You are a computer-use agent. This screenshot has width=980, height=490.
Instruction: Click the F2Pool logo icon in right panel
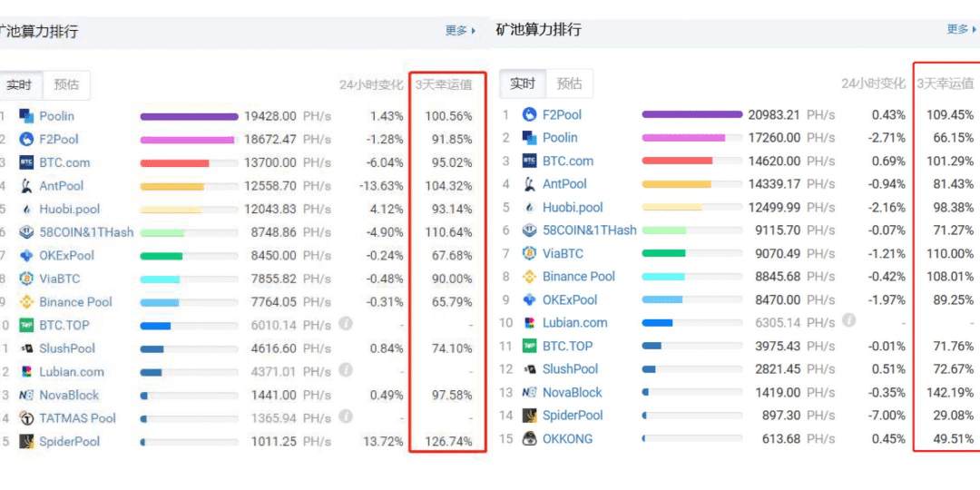click(x=529, y=115)
